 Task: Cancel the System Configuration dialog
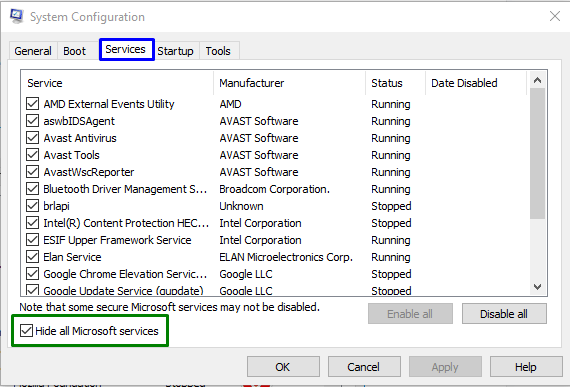364,367
